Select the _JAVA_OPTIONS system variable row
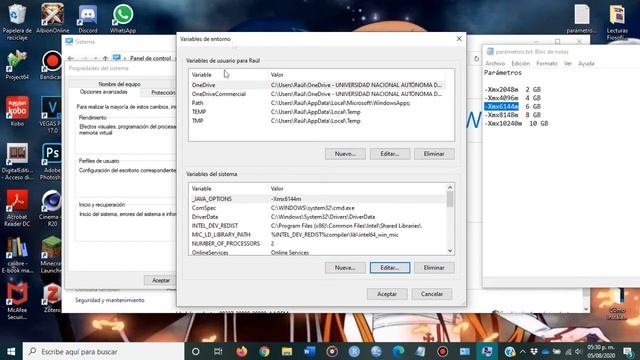Image resolution: width=640 pixels, height=360 pixels. coord(317,199)
